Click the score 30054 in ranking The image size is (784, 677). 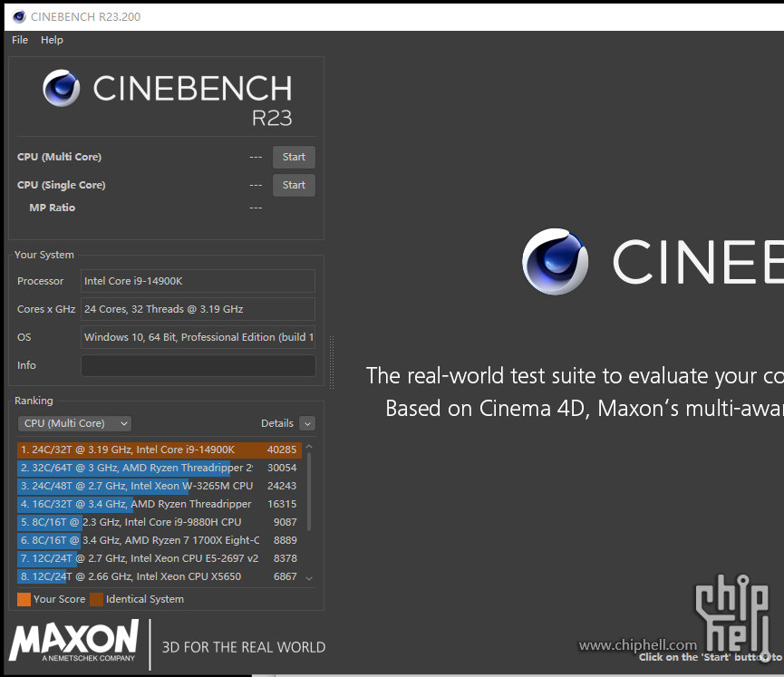282,468
